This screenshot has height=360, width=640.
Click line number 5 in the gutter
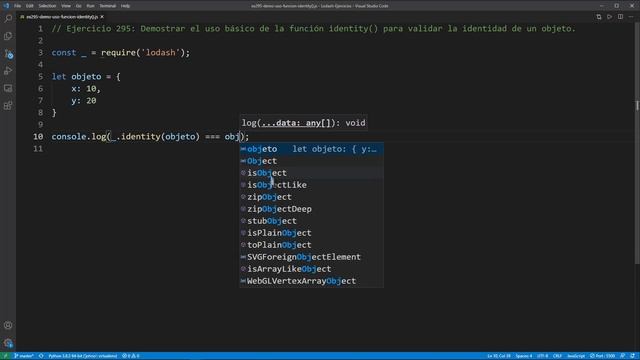pos(40,77)
